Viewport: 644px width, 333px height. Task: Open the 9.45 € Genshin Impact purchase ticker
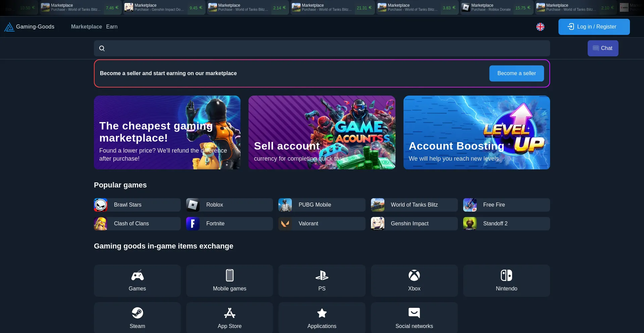coord(164,7)
